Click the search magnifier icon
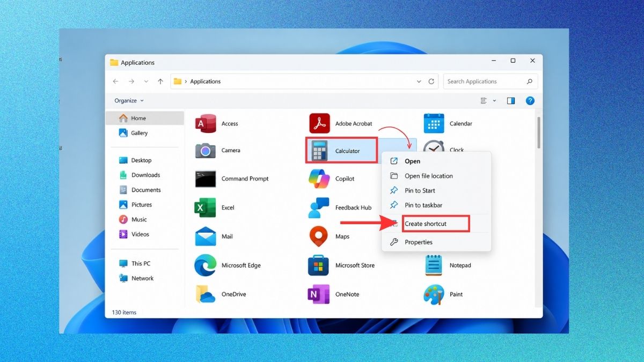 point(529,82)
